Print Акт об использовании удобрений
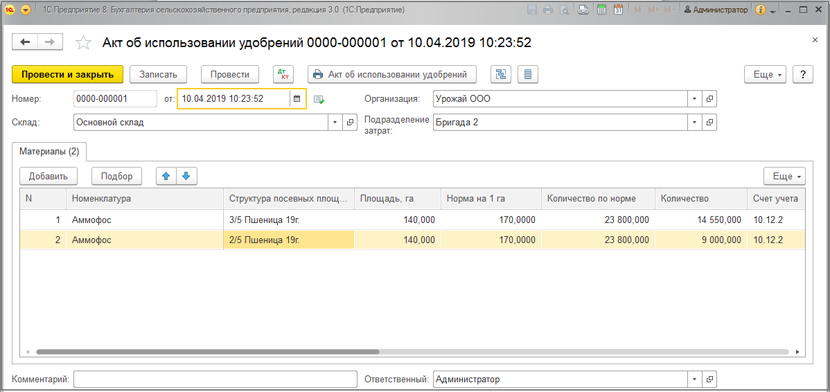830x392 pixels. 392,75
